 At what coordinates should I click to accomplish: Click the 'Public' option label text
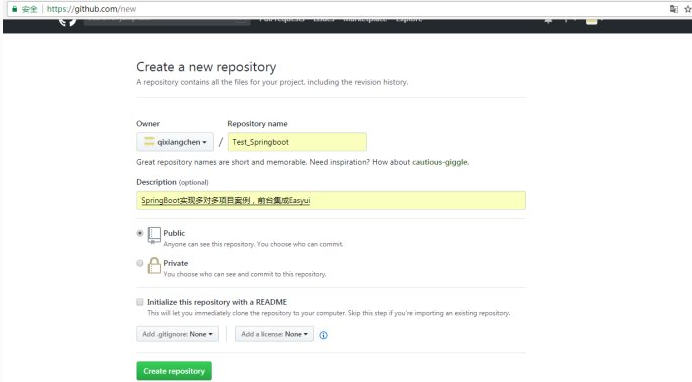point(174,233)
